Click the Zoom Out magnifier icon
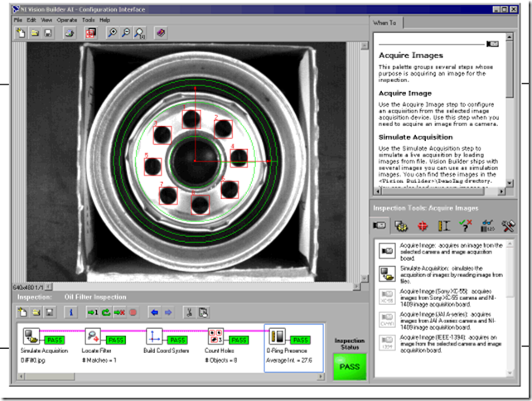 pyautogui.click(x=126, y=33)
